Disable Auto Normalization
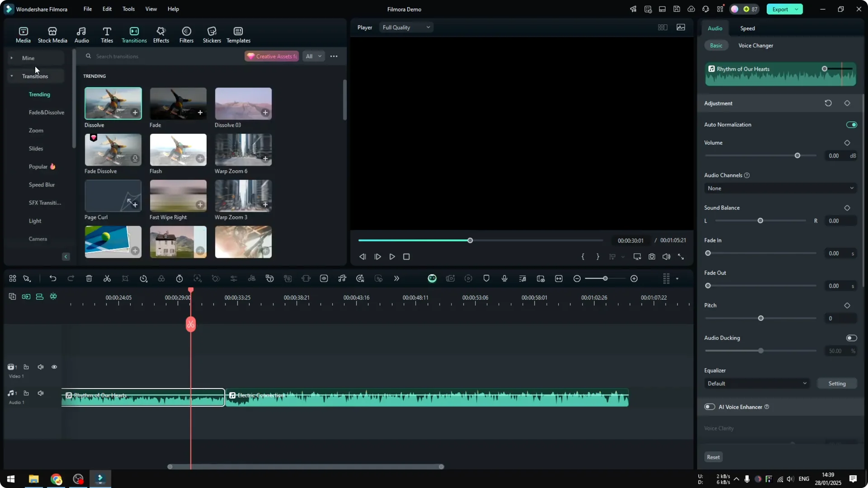 click(x=851, y=124)
